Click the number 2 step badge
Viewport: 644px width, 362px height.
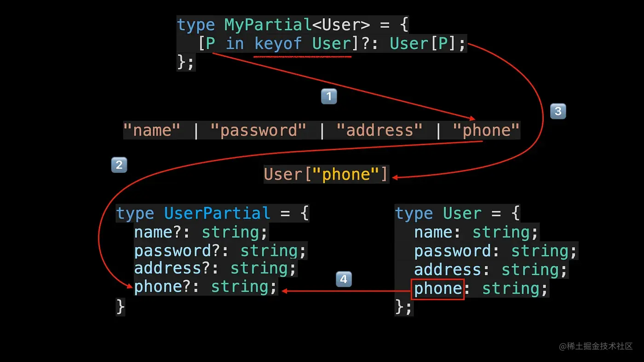pyautogui.click(x=119, y=165)
